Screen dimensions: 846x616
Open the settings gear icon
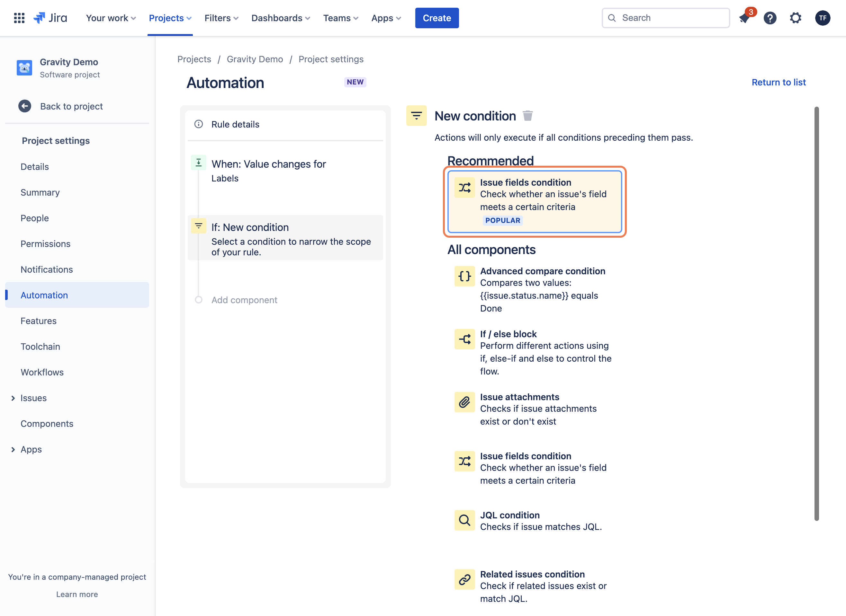[x=796, y=18]
